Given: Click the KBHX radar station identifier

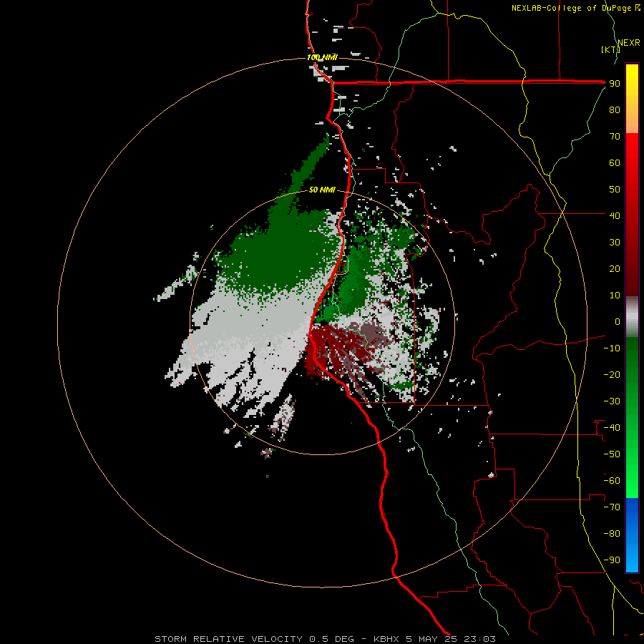Looking at the screenshot, I should 386,639.
